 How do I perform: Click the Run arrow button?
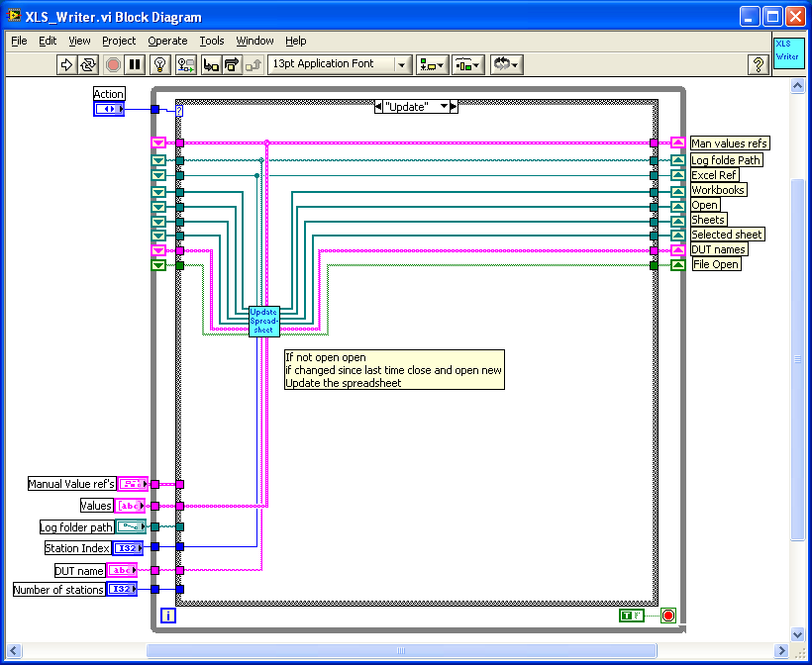(66, 64)
